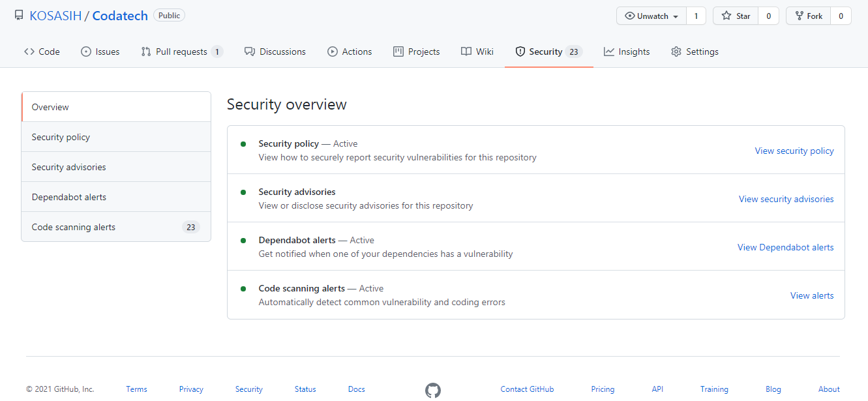View the forks count of 0

pos(841,16)
